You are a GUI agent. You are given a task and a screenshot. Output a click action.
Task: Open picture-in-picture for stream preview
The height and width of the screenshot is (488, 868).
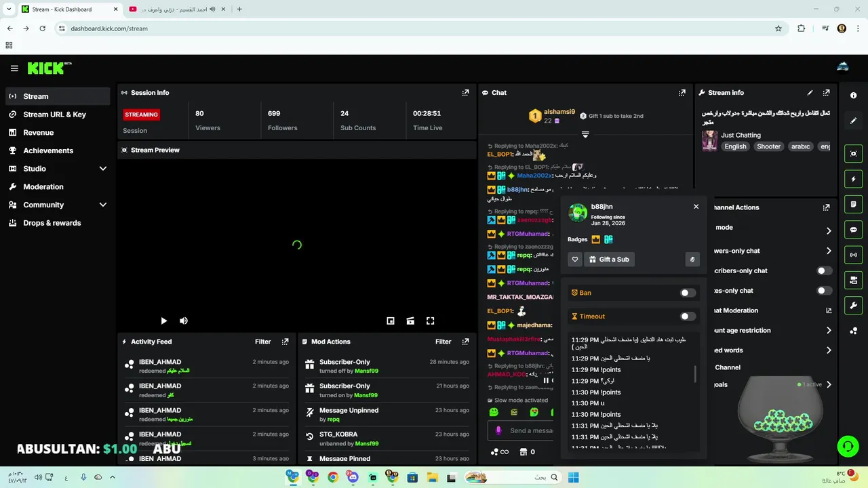(391, 321)
